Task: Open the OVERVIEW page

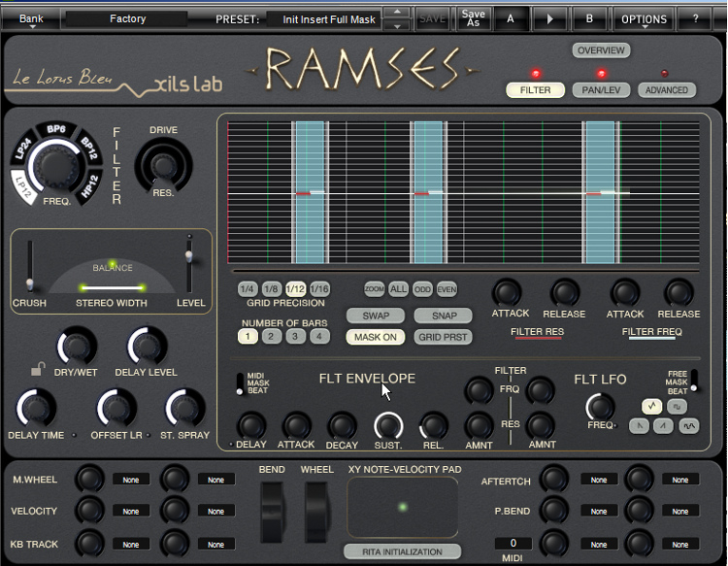Action: 601,50
